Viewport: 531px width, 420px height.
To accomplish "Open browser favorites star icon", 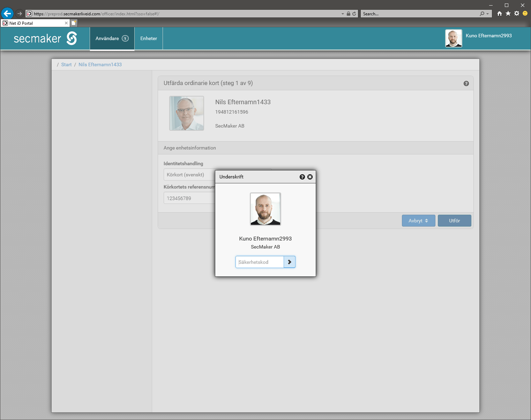I will pos(508,14).
